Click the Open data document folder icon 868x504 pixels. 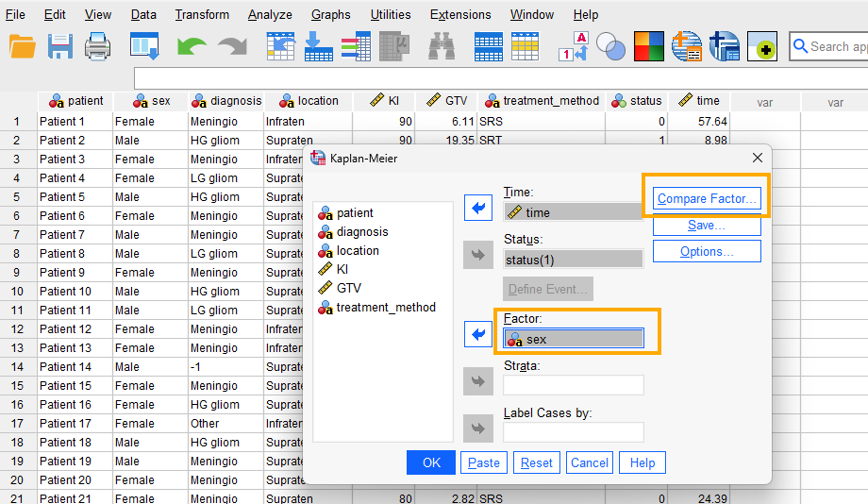point(22,46)
